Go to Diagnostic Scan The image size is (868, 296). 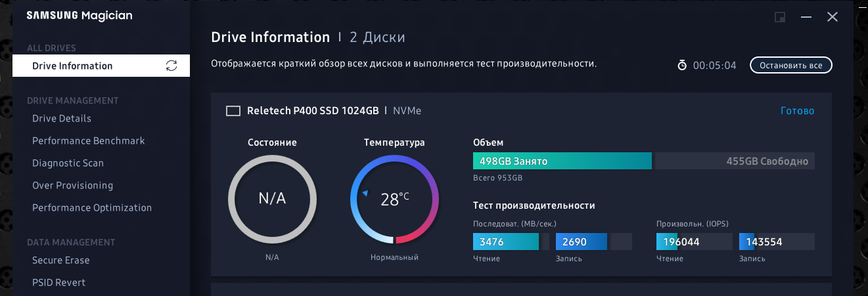(68, 163)
